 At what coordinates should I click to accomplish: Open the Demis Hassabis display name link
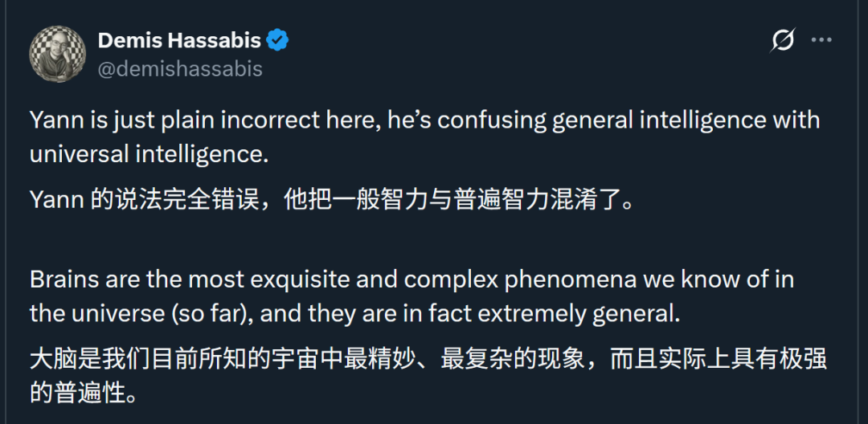click(178, 40)
